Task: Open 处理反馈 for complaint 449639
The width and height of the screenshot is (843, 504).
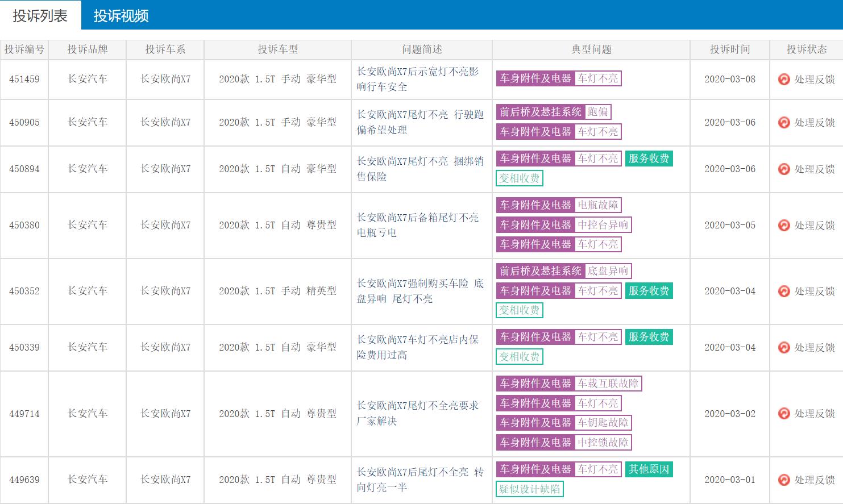Action: pos(815,480)
